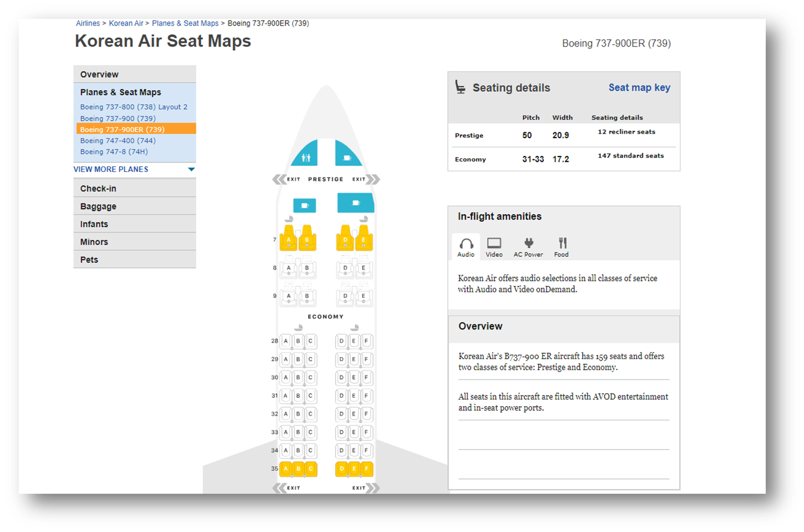Click the bassinet icon above seat 28C
The width and height of the screenshot is (804, 532).
298,328
